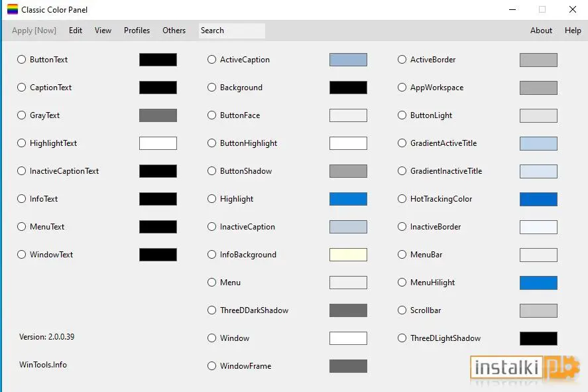Viewport: 588px width, 392px height.
Task: Click the ButtonShadow color swatch
Action: point(348,171)
